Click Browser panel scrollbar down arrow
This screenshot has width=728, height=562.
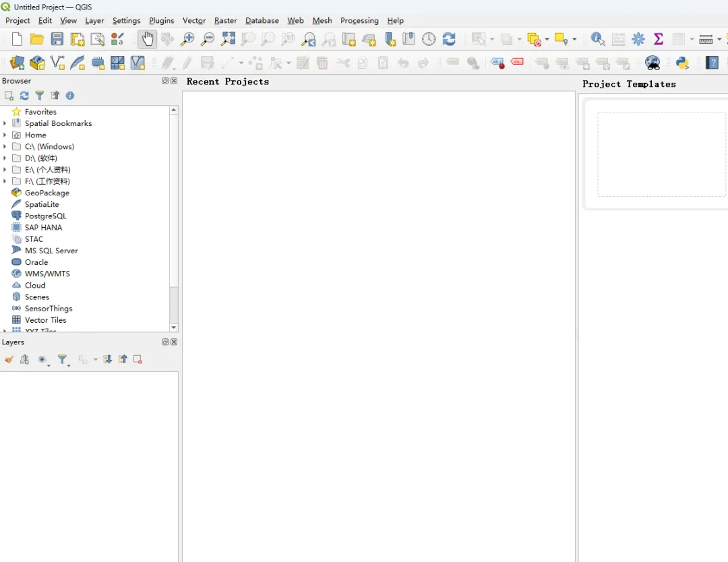[x=174, y=327]
